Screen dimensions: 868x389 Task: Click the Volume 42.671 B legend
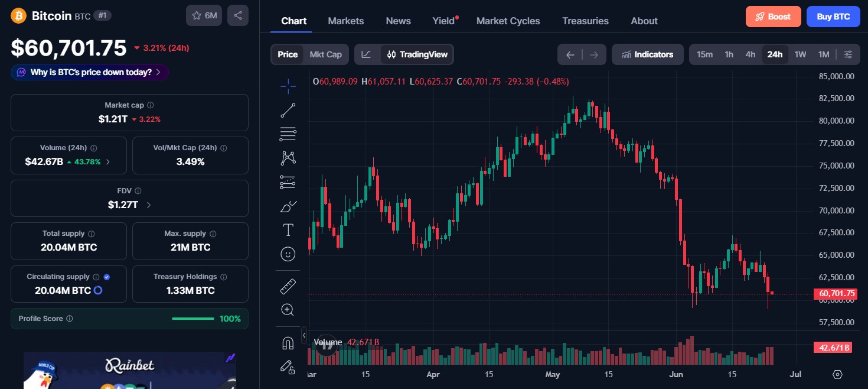(x=347, y=342)
